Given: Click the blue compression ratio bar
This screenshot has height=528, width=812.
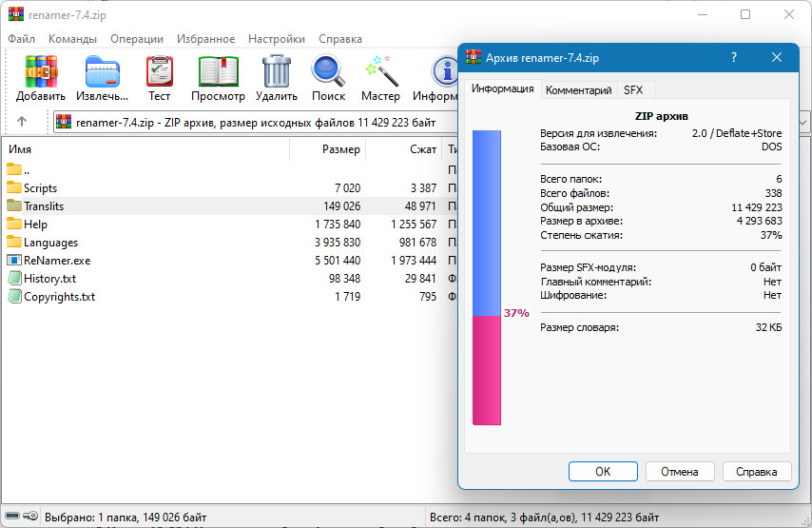Looking at the screenshot, I should click(x=487, y=224).
